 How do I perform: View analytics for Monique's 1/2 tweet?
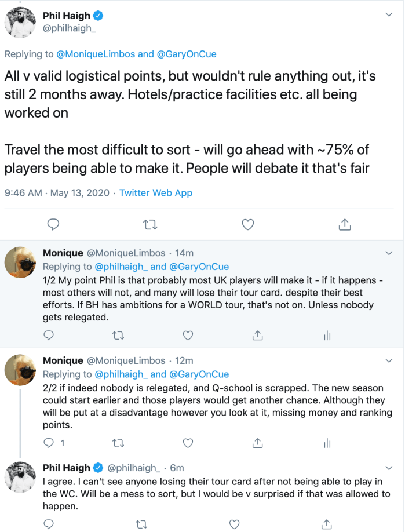(327, 335)
